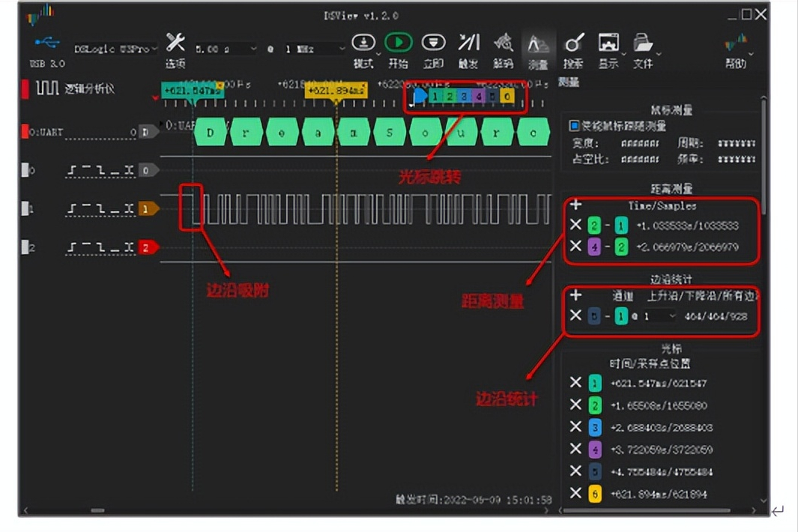Image resolution: width=798 pixels, height=532 pixels.
Task: Open the 1 MHz sample rate dropdown
Action: [314, 49]
